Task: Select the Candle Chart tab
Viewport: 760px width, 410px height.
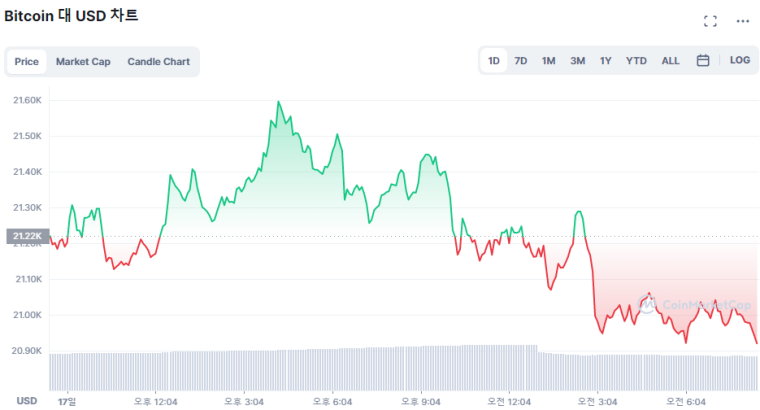Action: (158, 62)
